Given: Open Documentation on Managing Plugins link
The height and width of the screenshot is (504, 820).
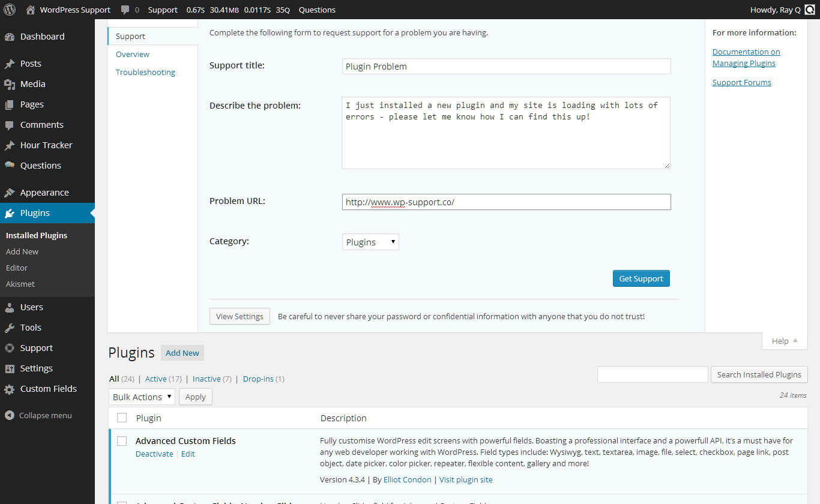Looking at the screenshot, I should click(x=746, y=58).
